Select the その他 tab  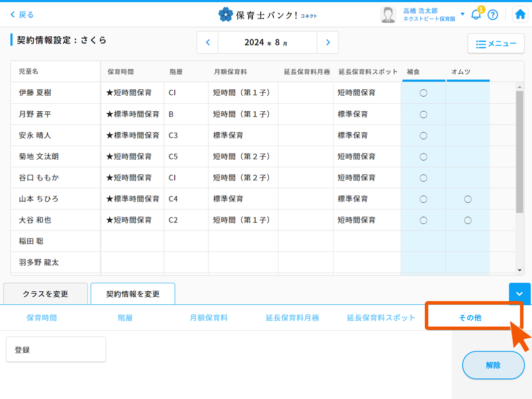470,318
